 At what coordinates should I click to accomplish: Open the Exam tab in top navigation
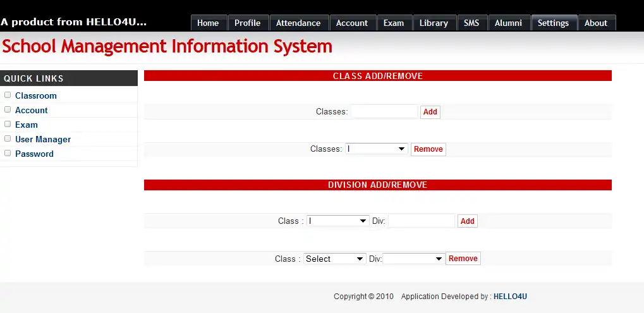[x=394, y=23]
